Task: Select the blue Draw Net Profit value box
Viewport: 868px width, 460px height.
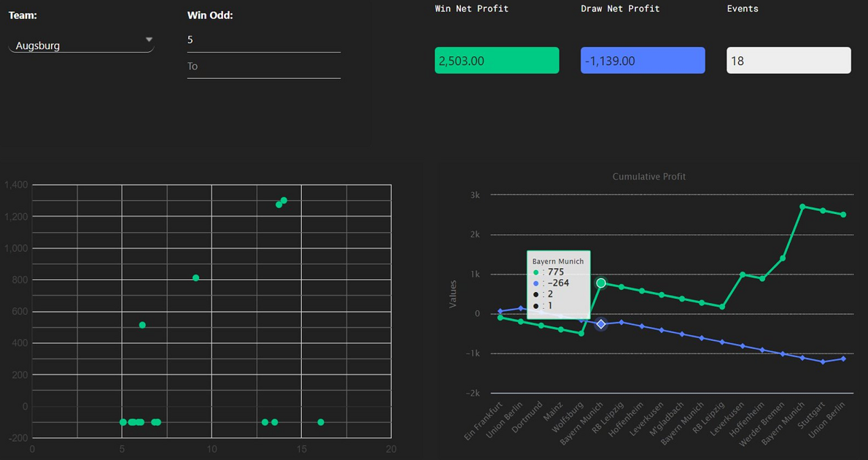Action: (x=643, y=61)
